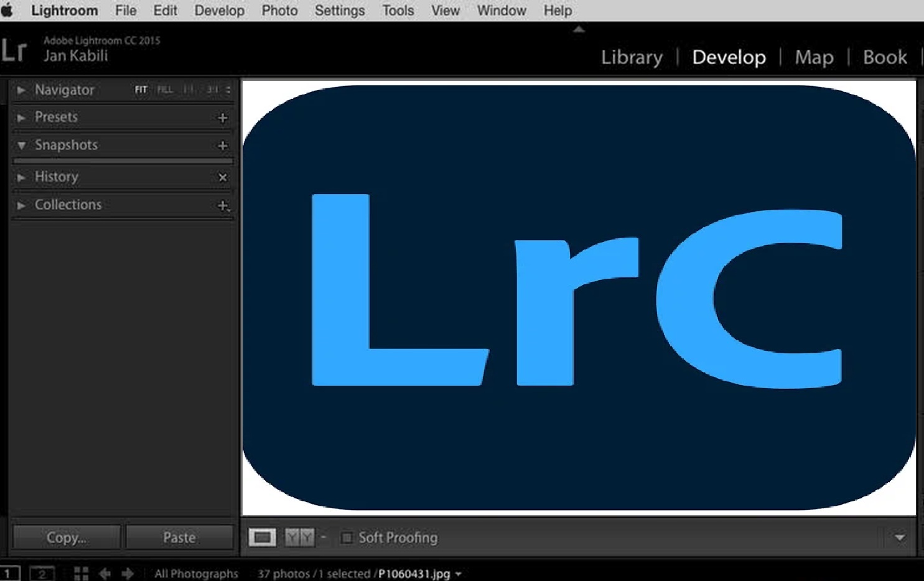Click the Copy button
924x581 pixels.
pos(67,536)
